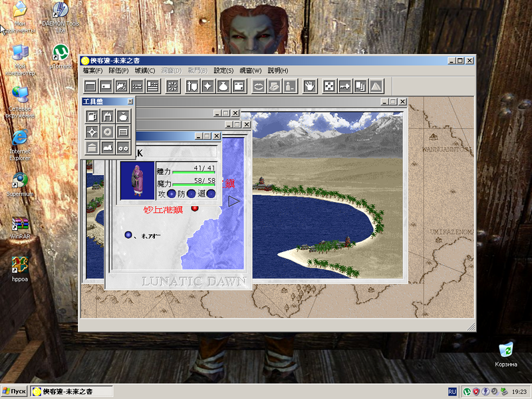Click the two-row list icon in toolbar
The width and height of the screenshot is (532, 399).
138,86
